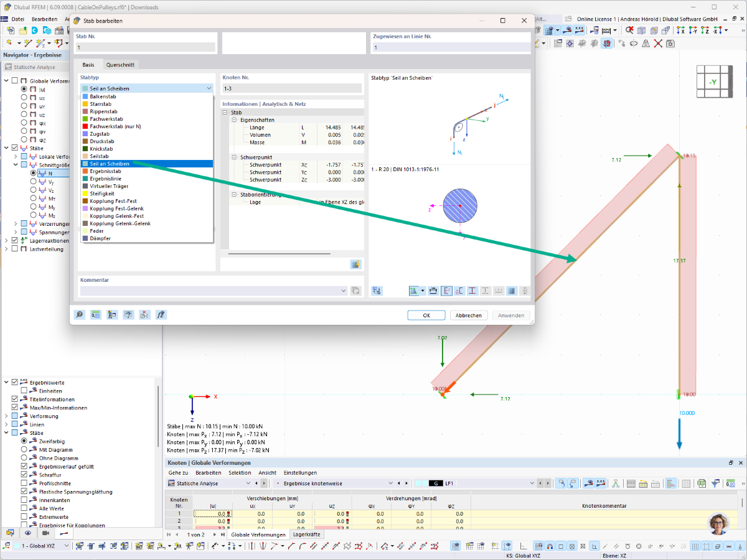Select the Mit Diagramm radio option

click(x=24, y=449)
